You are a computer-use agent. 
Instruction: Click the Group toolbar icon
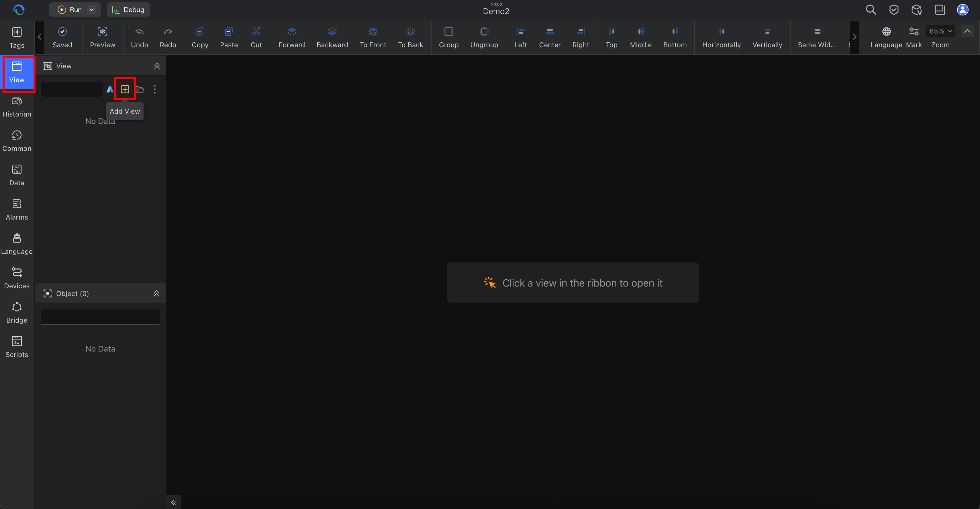click(x=448, y=31)
